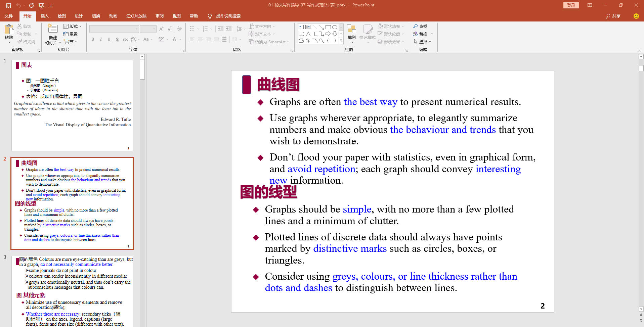Toggle text Shadow formatting
The image size is (644, 327).
[117, 39]
